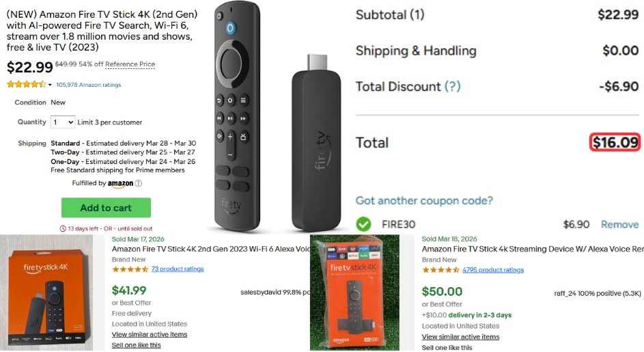
Task: Open the Quantity dropdown
Action: [x=63, y=122]
